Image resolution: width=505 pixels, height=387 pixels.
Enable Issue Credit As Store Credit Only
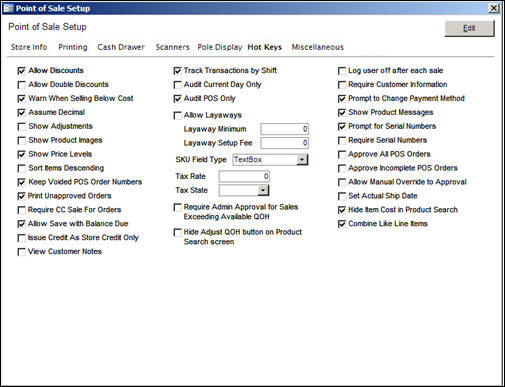[x=22, y=238]
